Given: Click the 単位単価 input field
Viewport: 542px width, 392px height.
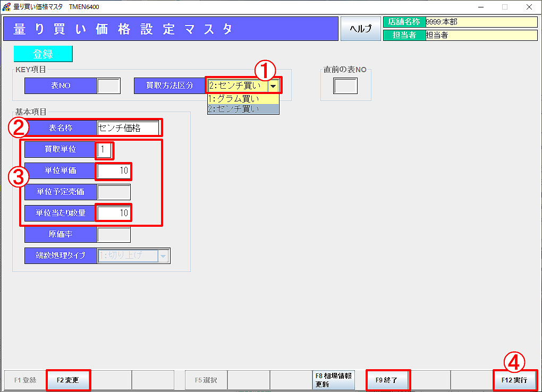Looking at the screenshot, I should pyautogui.click(x=114, y=171).
